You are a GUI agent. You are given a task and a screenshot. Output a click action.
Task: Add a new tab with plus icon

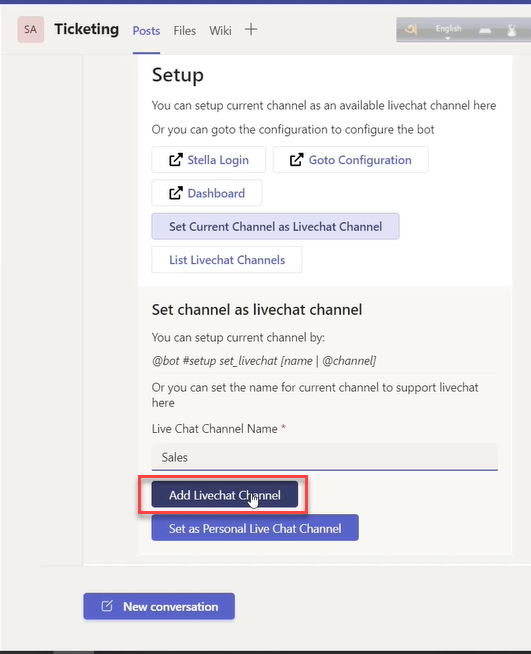click(x=251, y=30)
